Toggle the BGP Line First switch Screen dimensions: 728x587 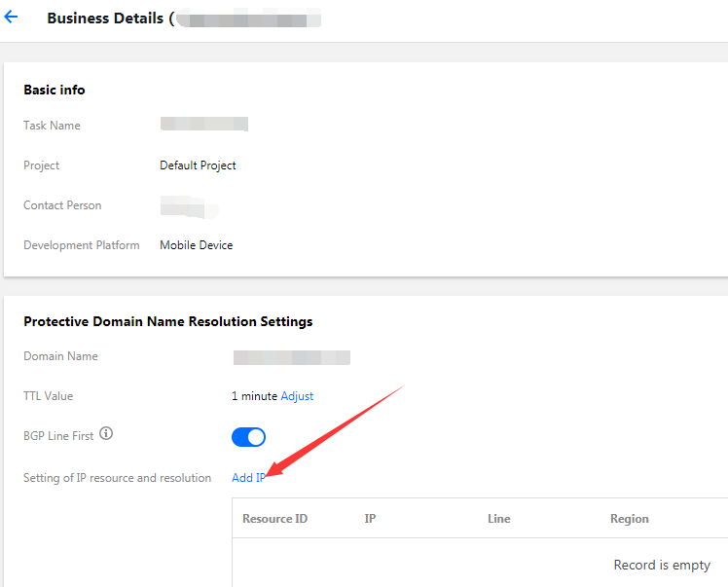pos(248,437)
